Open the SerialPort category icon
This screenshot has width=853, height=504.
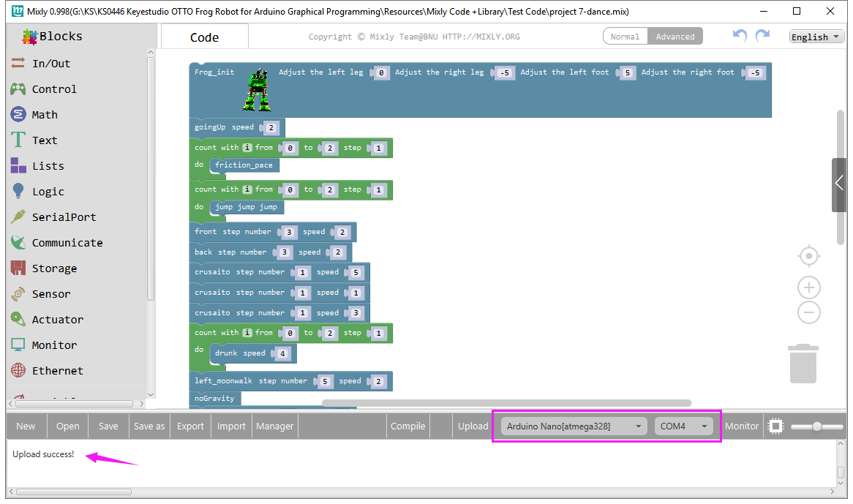click(18, 217)
